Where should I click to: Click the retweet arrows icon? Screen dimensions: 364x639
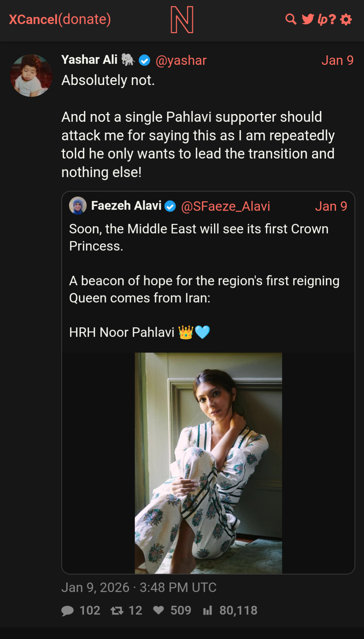[x=117, y=611]
